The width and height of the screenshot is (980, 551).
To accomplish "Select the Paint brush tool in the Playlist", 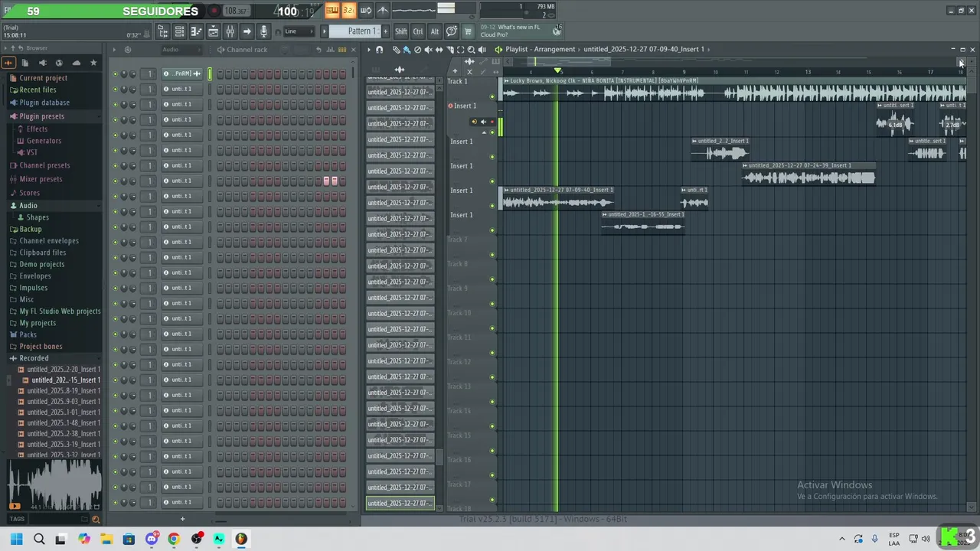I will [407, 49].
